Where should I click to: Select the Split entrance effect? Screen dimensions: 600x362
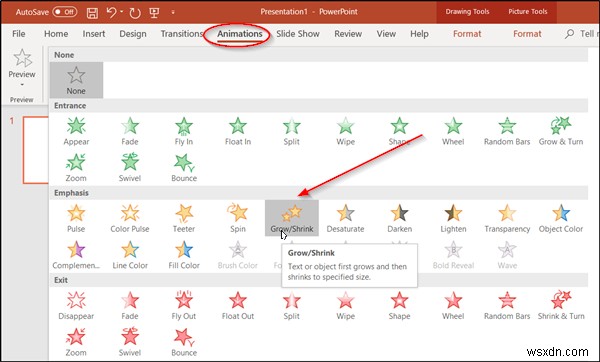[x=292, y=132]
